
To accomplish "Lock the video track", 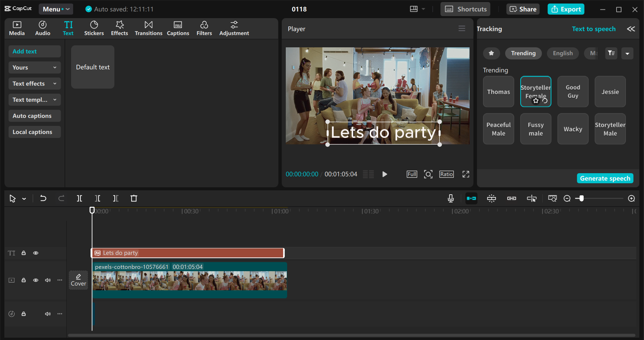I will tap(23, 280).
